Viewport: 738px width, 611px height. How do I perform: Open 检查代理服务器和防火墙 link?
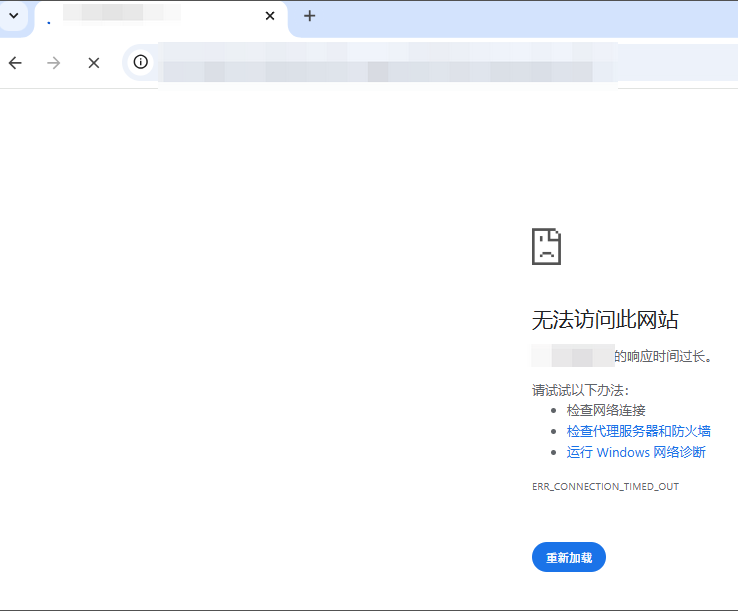pyautogui.click(x=638, y=431)
